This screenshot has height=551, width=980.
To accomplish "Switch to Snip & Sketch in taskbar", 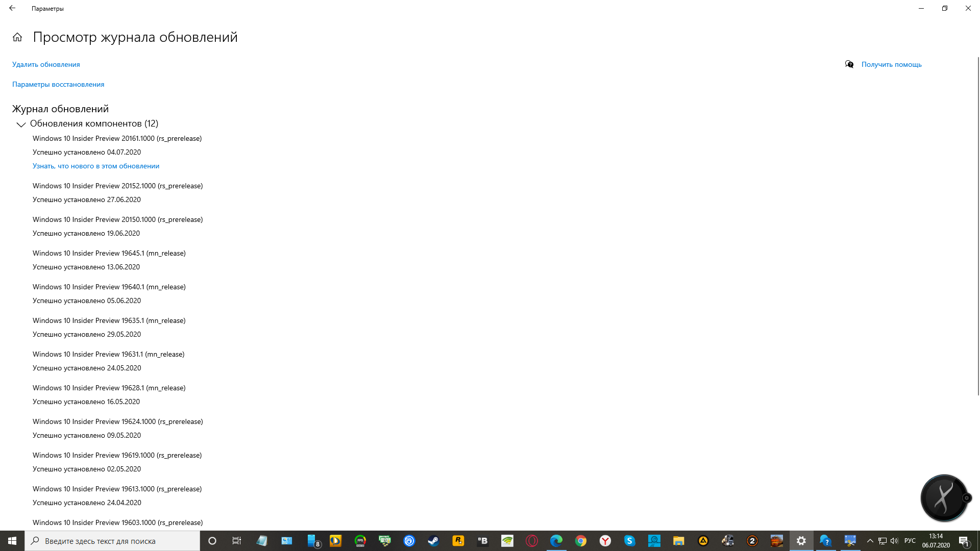I will pos(850,541).
